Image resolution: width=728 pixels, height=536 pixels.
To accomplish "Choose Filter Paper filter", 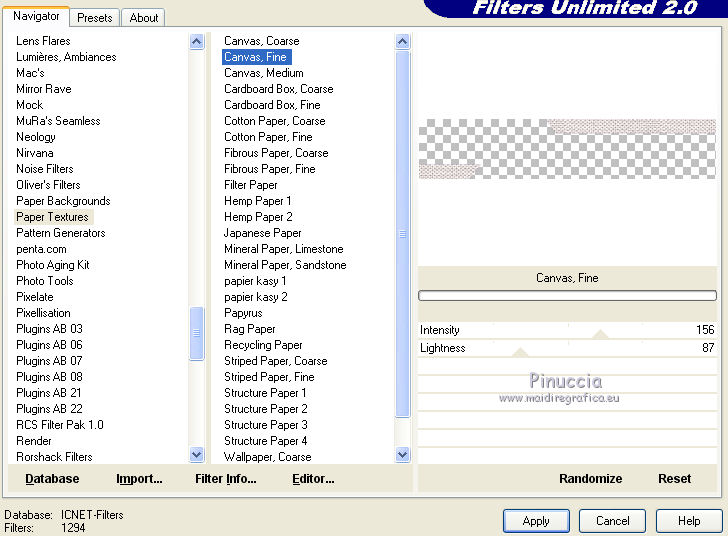I will pyautogui.click(x=251, y=185).
